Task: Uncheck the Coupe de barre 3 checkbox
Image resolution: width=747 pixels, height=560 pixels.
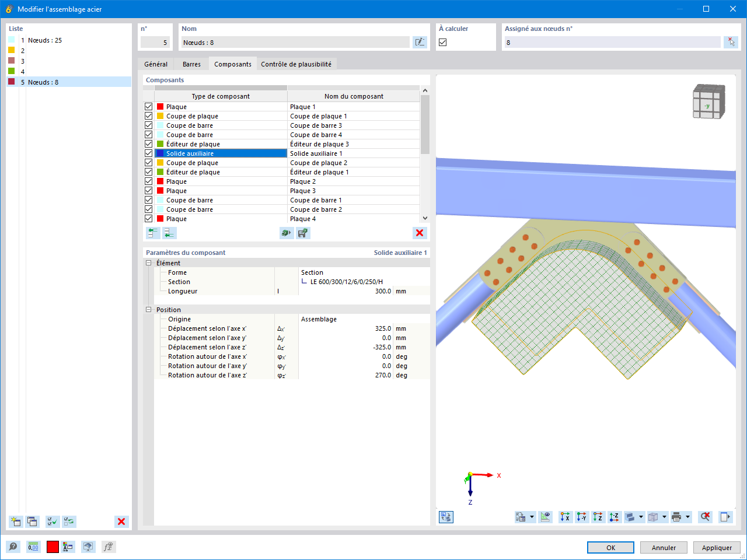Action: (149, 125)
